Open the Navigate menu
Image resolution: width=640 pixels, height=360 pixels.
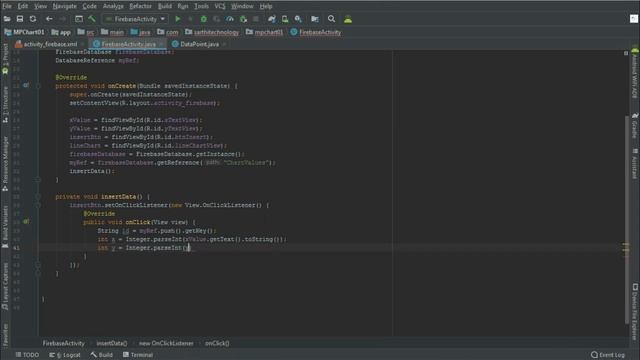coord(64,6)
